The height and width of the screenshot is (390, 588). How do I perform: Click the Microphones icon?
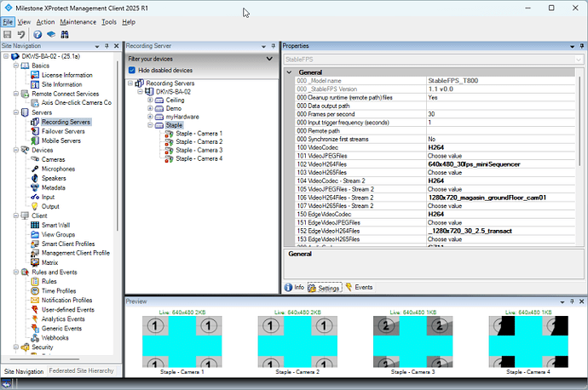(x=35, y=169)
